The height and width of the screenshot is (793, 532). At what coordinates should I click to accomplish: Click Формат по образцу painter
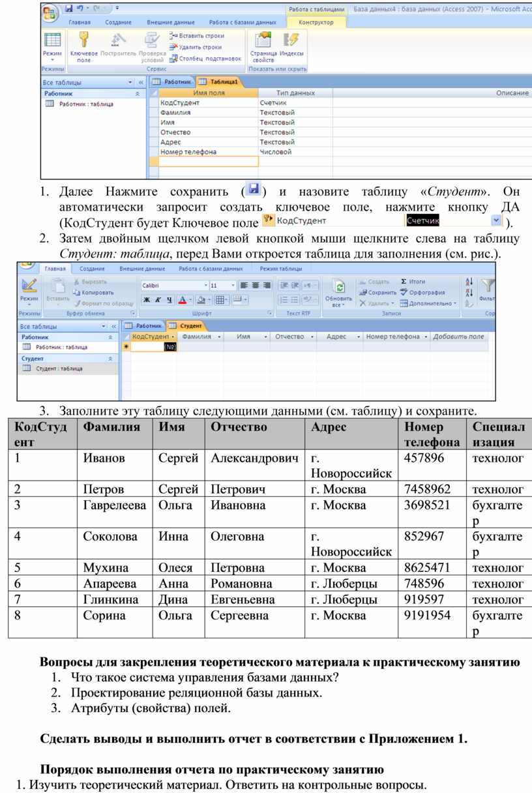[x=104, y=303]
